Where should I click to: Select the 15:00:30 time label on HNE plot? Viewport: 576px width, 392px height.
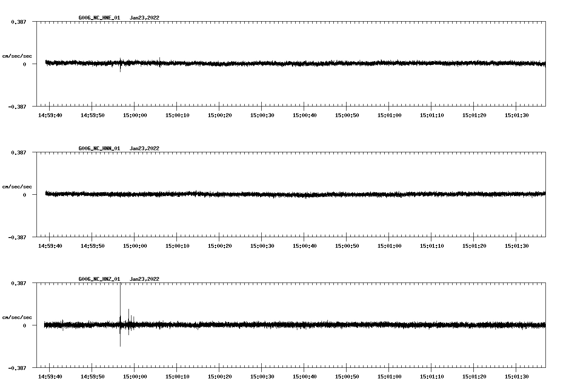[x=262, y=115]
